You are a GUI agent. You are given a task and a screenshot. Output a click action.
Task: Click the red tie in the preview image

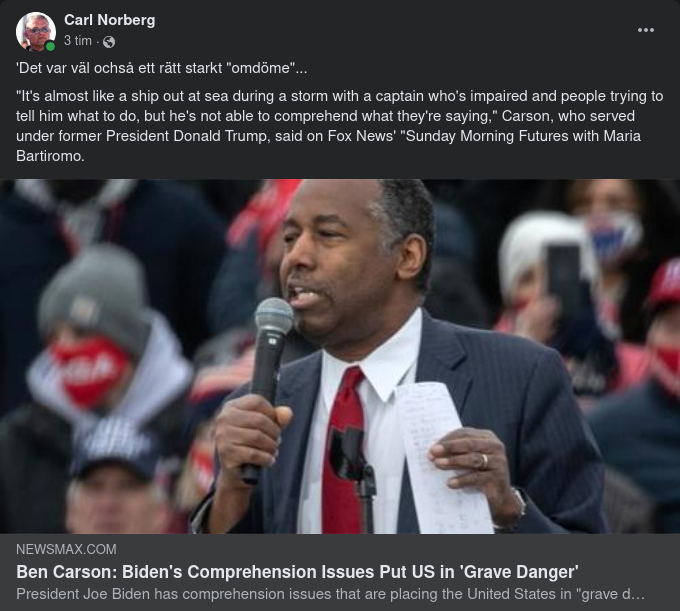[343, 451]
